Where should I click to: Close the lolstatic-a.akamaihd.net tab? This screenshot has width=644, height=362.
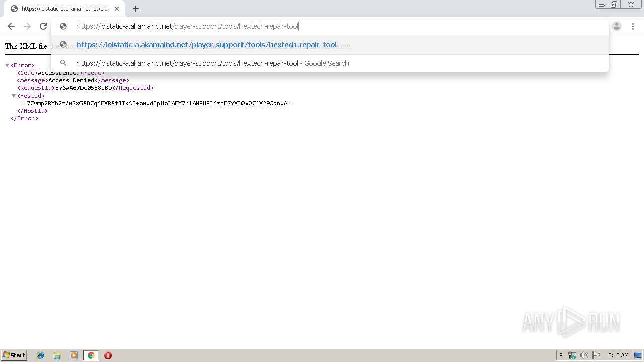pos(117,9)
